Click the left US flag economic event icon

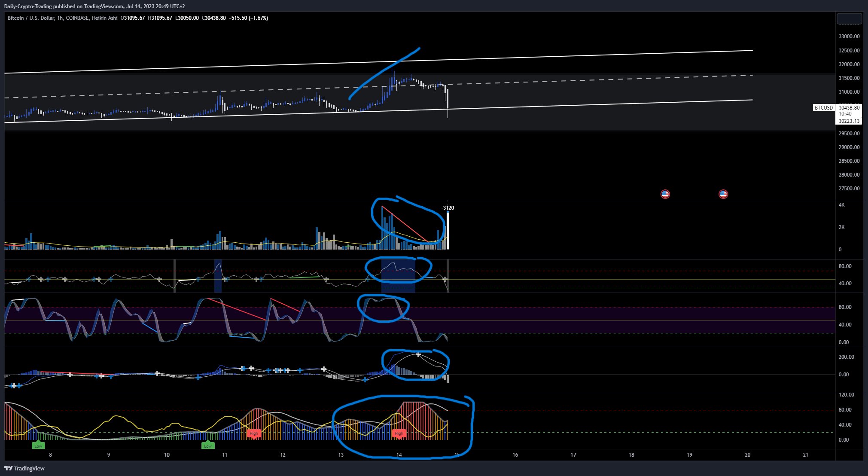pyautogui.click(x=665, y=194)
